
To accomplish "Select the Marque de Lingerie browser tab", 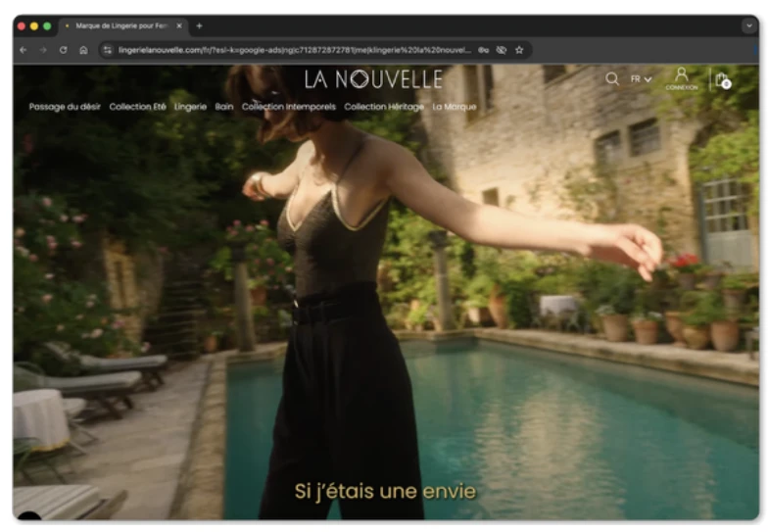I will pos(122,25).
